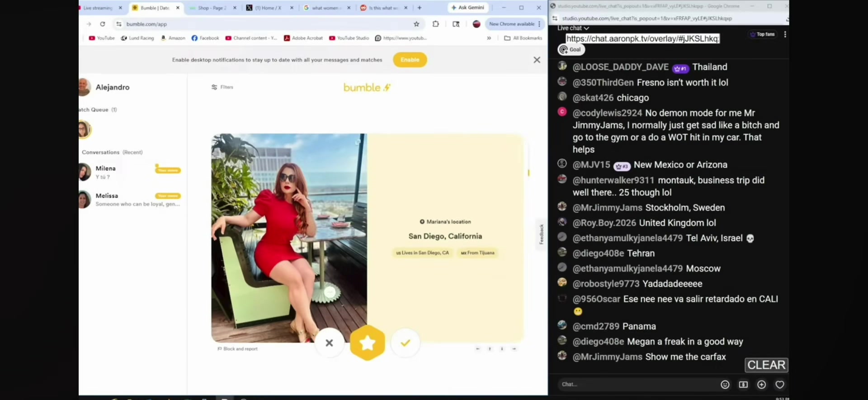Image resolution: width=868 pixels, height=400 pixels.
Task: Open the YouTube bookmark
Action: coord(102,38)
